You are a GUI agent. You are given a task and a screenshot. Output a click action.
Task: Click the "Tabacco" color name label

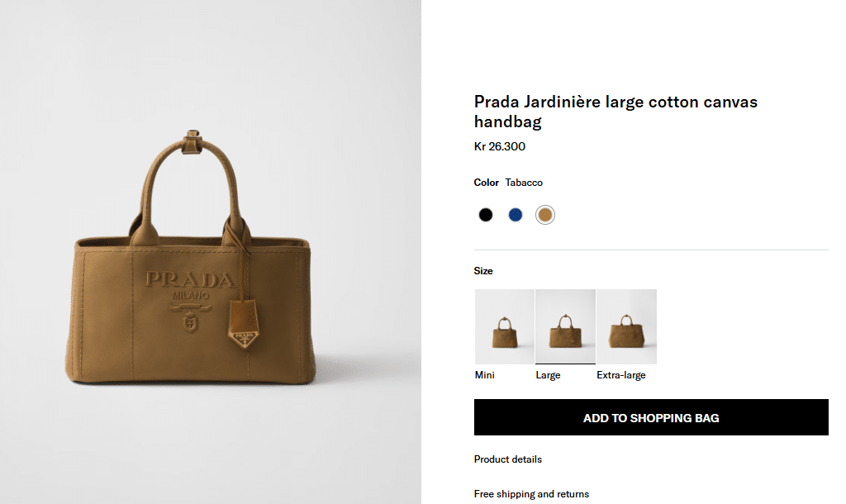pos(524,183)
